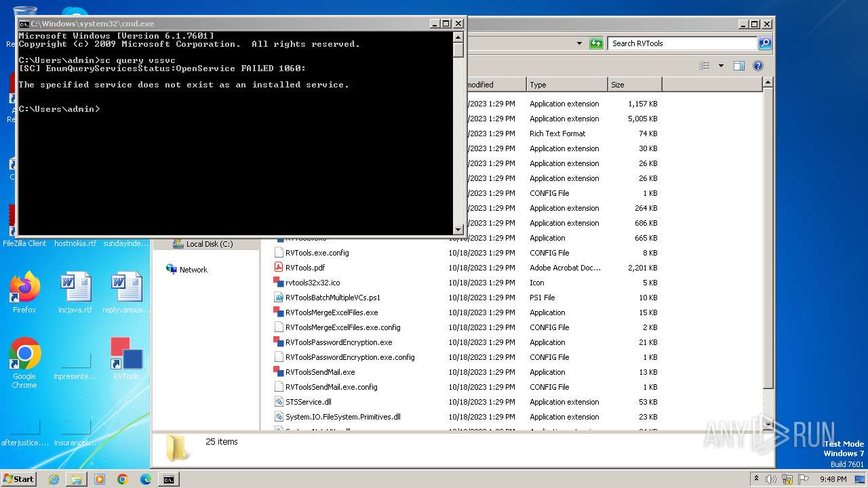868x488 pixels.
Task: Open Windows Explorer taskbar button
Action: pos(77,479)
